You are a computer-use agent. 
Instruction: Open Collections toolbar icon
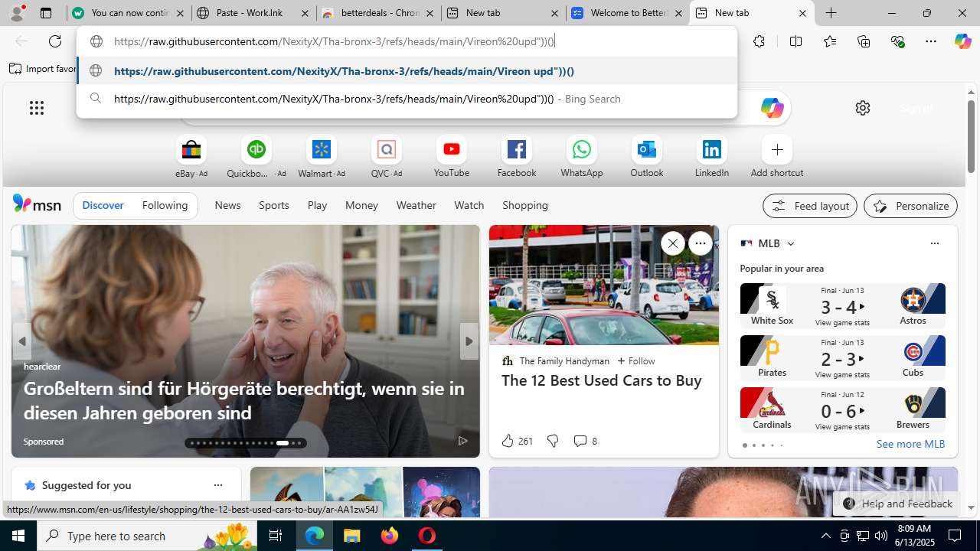pyautogui.click(x=864, y=41)
